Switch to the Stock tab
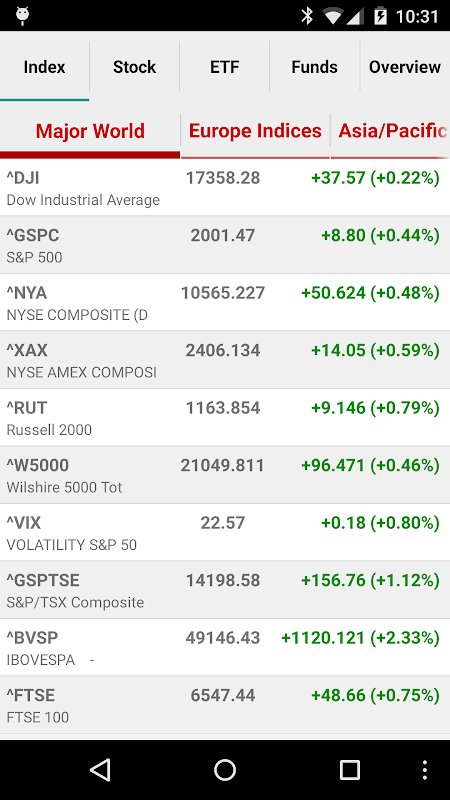The height and width of the screenshot is (800, 450). (x=135, y=67)
